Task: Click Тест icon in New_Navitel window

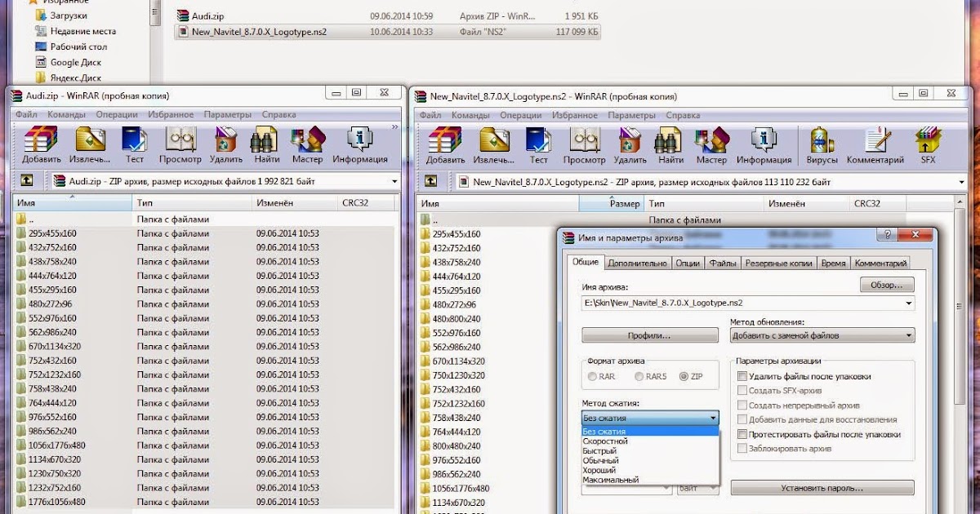Action: 540,140
